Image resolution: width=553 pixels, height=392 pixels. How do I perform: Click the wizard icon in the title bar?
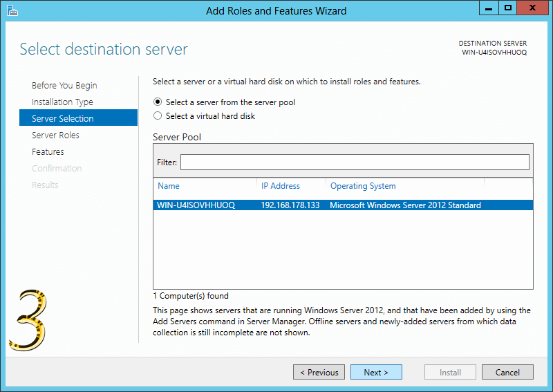[x=12, y=10]
